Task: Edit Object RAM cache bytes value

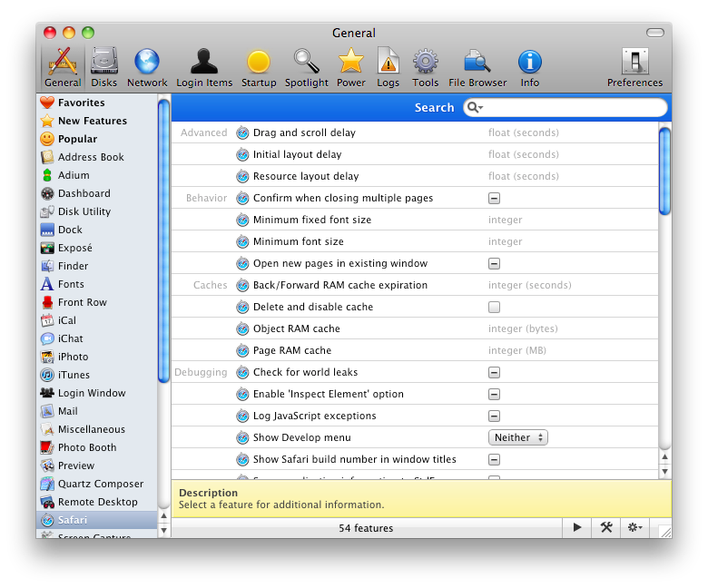Action: click(523, 328)
